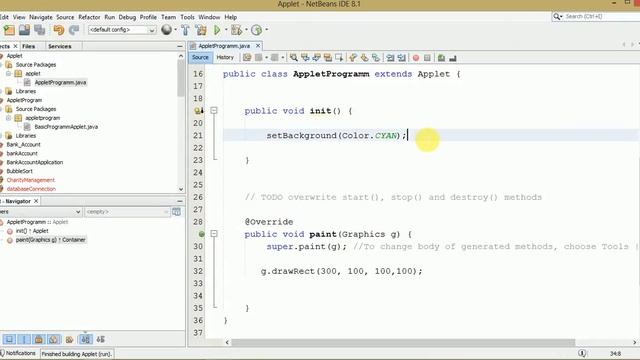The height and width of the screenshot is (360, 640).
Task: Open the Profile menu
Action: click(x=148, y=17)
